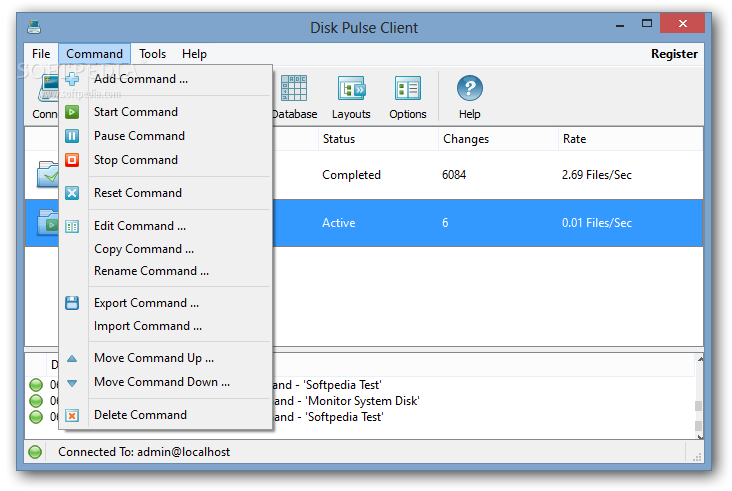This screenshot has height=491, width=732.
Task: Click the green connection status indicator in status bar
Action: point(35,452)
